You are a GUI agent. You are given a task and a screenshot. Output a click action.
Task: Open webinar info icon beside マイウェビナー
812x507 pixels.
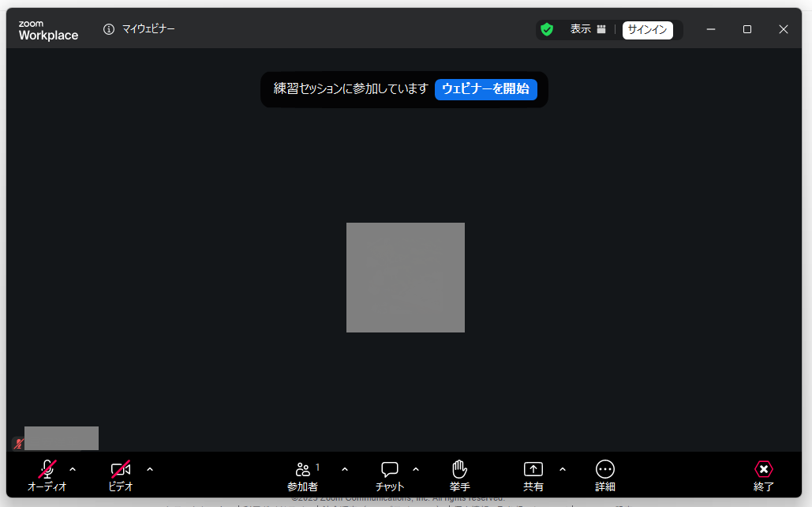click(x=109, y=29)
